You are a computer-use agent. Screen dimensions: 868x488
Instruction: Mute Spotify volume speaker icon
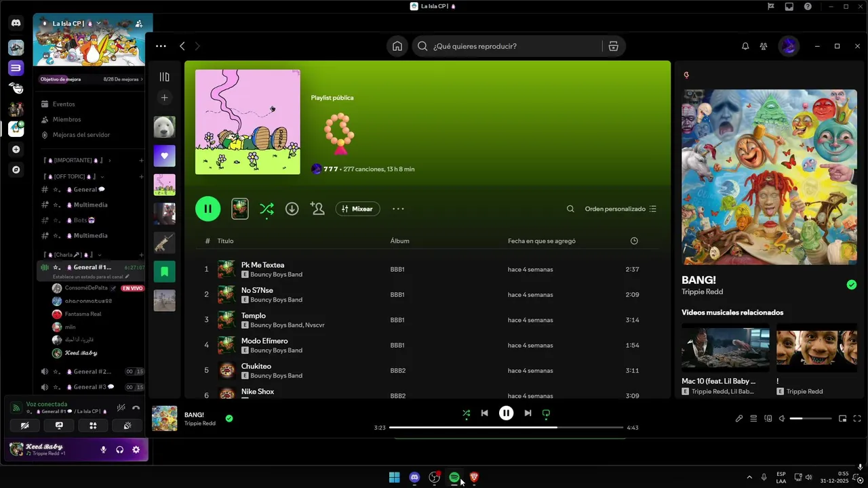[782, 418]
